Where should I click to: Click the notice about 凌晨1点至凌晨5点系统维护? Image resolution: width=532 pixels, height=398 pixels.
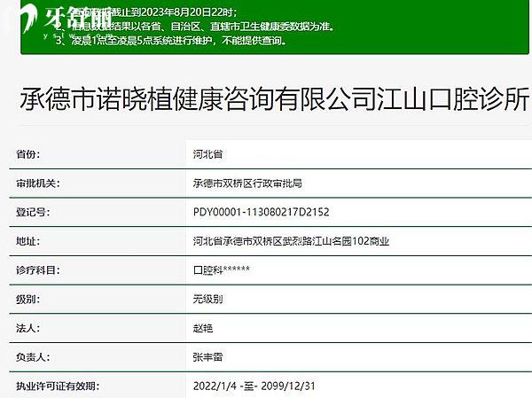click(170, 41)
